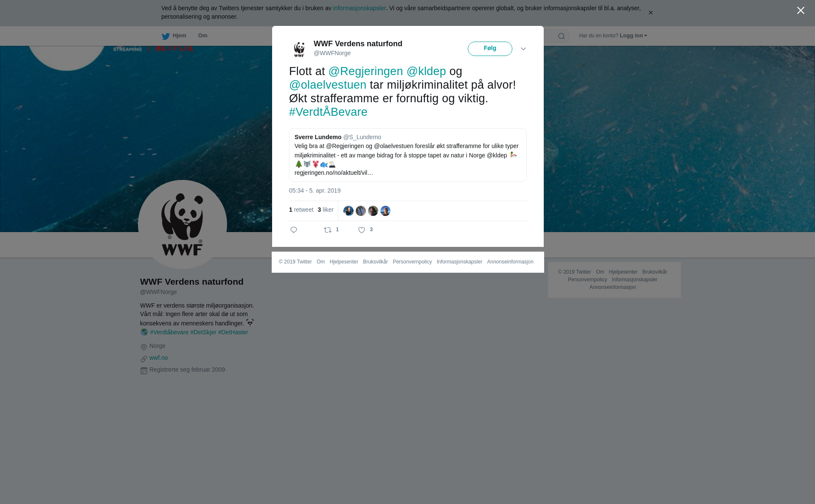Open the Om menu item in top bar

pos(202,36)
